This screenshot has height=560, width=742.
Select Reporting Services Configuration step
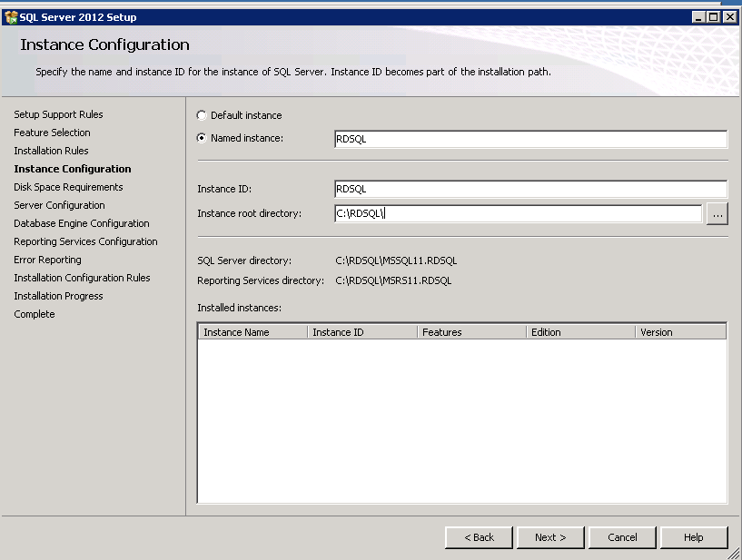[85, 241]
